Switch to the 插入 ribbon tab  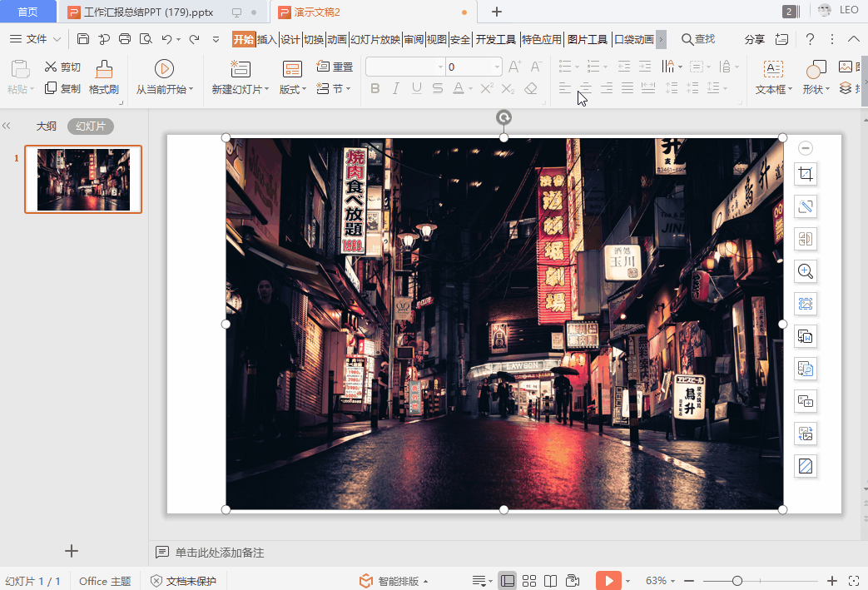(268, 38)
